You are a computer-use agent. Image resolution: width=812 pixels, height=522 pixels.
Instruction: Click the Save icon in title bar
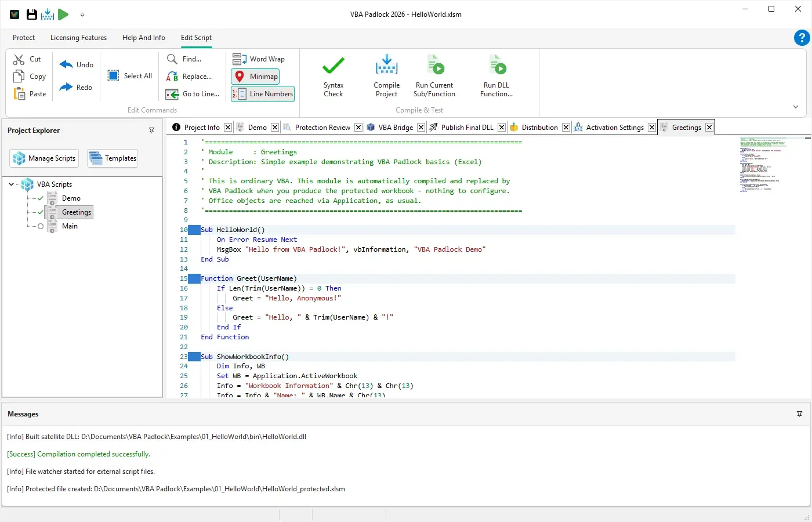[x=31, y=14]
